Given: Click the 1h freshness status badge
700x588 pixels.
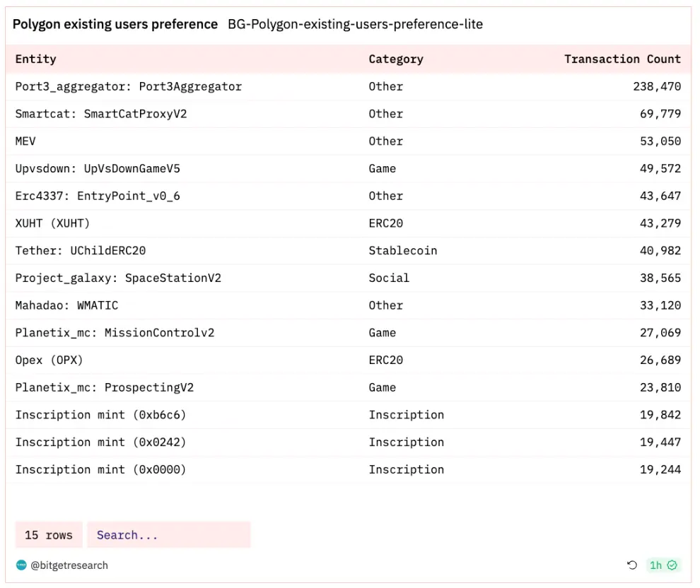Looking at the screenshot, I should coord(663,565).
